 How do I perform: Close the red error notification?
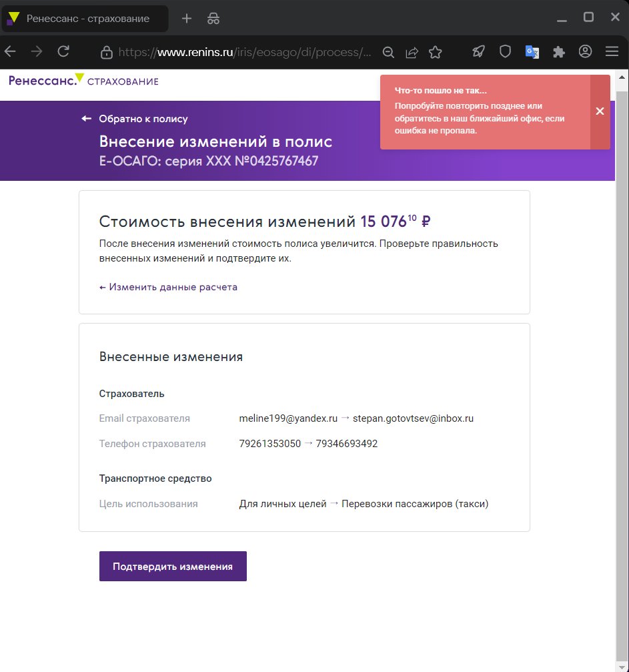[x=600, y=111]
